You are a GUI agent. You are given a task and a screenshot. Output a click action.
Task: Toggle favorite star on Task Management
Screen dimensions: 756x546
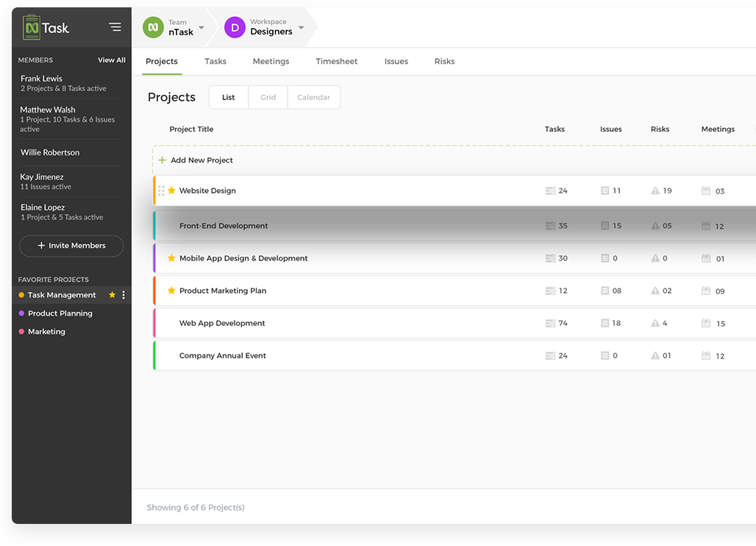112,294
